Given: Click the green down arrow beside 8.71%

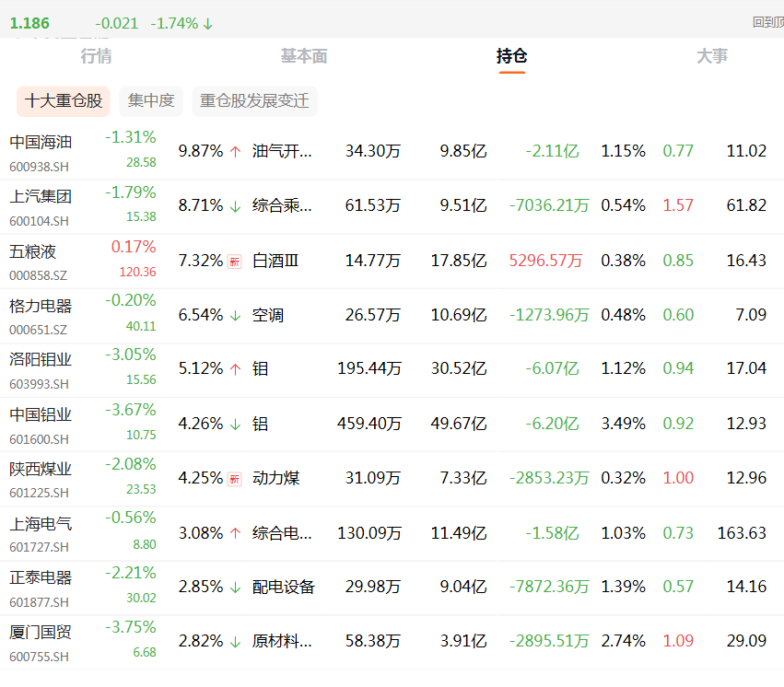Looking at the screenshot, I should [x=236, y=206].
